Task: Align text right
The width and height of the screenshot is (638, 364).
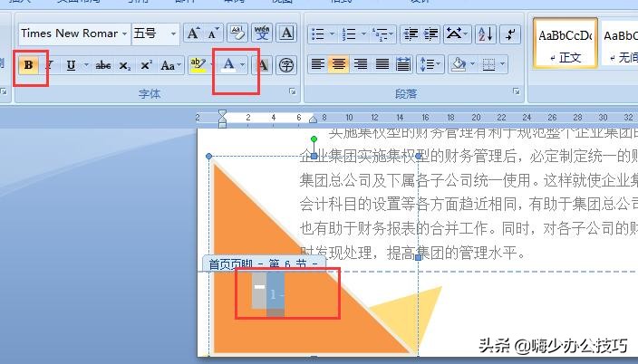Action: (x=360, y=64)
